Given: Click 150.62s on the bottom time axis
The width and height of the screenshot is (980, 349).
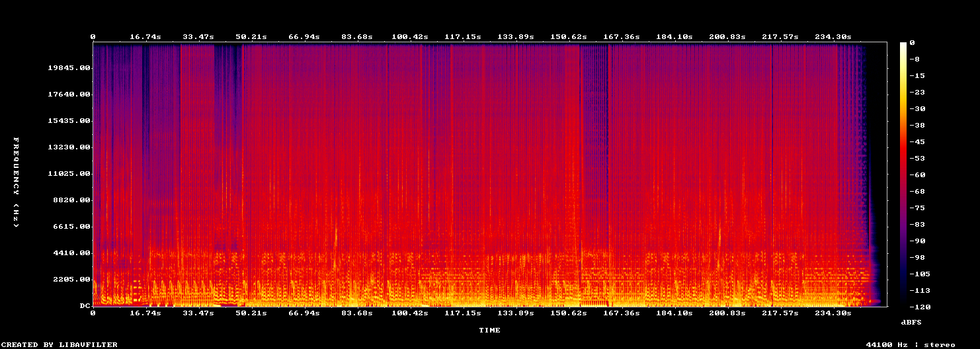Looking at the screenshot, I should pos(569,313).
